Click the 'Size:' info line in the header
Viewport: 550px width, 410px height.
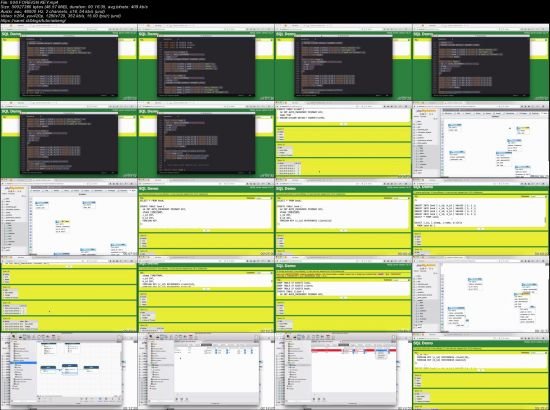tap(74, 7)
